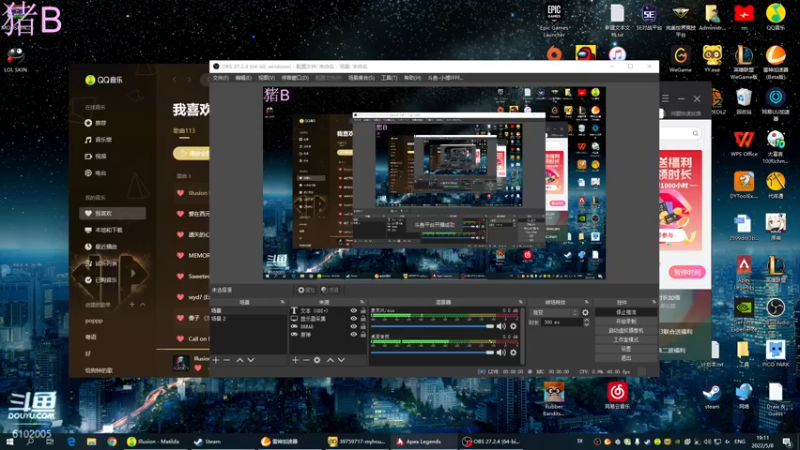Open the 工具(T) menu in OBS
Image resolution: width=800 pixels, height=450 pixels.
(x=389, y=78)
